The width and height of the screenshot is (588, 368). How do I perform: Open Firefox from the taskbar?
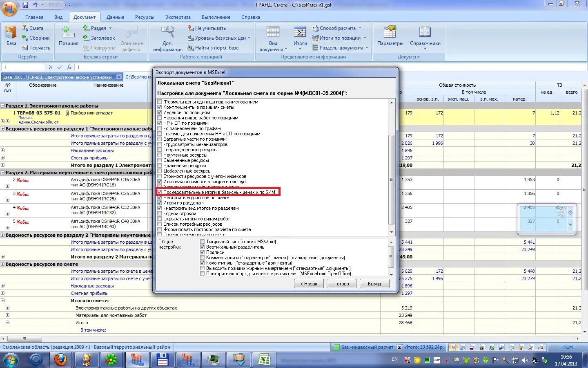click(x=60, y=360)
